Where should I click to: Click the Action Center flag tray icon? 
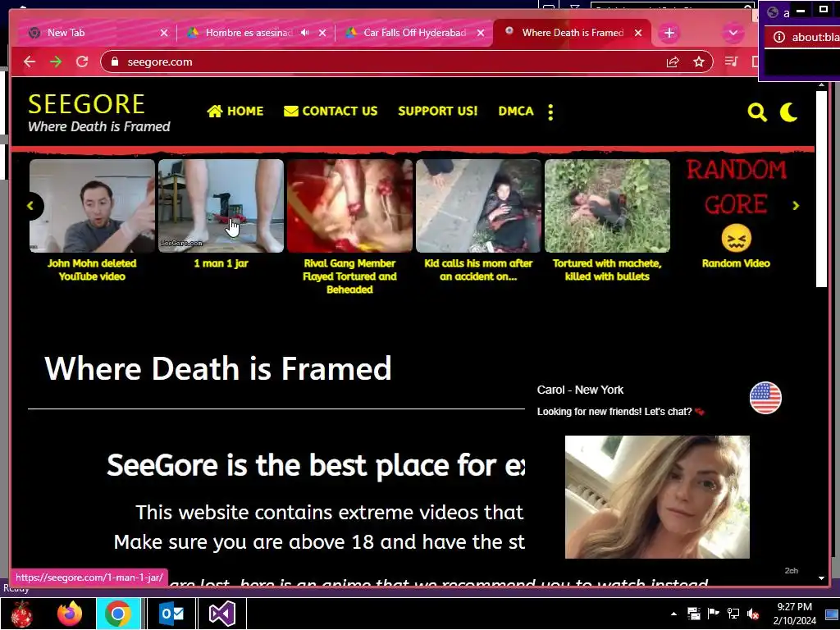click(x=713, y=614)
